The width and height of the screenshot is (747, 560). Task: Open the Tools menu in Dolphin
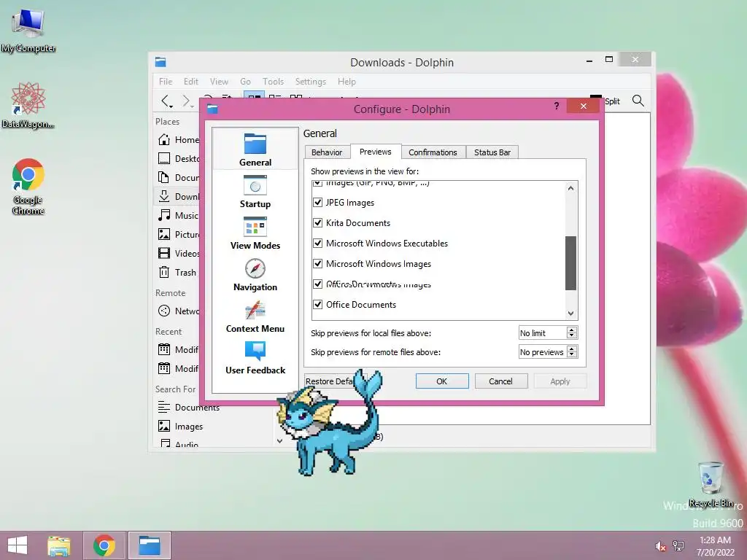(x=273, y=82)
